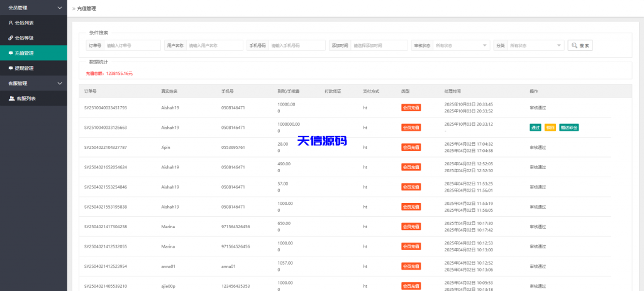644x291 pixels.
Task: Click 审核通过 status for order SY2504021412523954
Action: tap(538, 266)
